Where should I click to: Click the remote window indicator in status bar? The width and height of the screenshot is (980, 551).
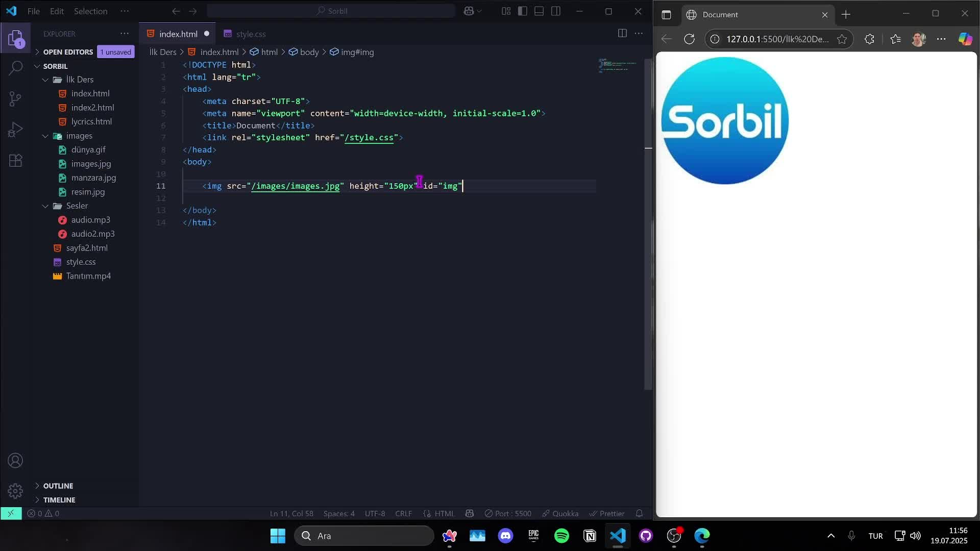click(x=11, y=513)
